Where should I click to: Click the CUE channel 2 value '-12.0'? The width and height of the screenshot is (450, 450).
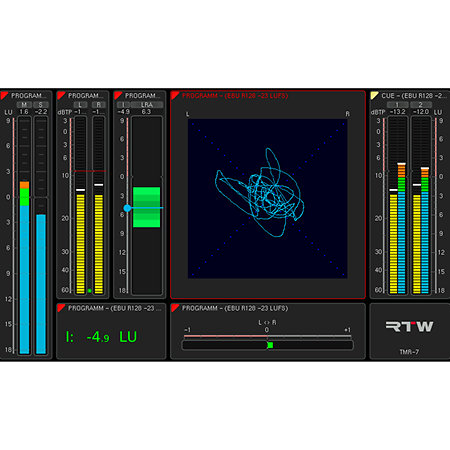pos(421,112)
